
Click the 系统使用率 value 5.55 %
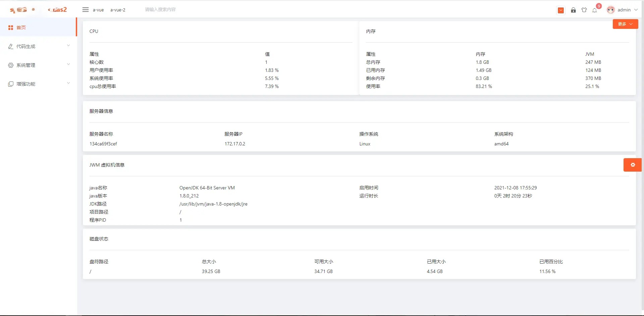[272, 78]
